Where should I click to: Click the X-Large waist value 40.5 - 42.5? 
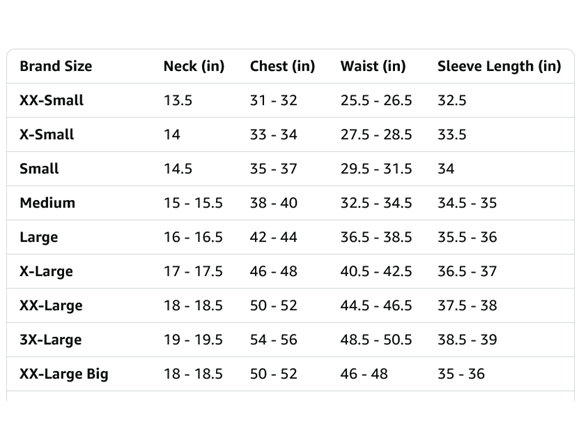376,272
